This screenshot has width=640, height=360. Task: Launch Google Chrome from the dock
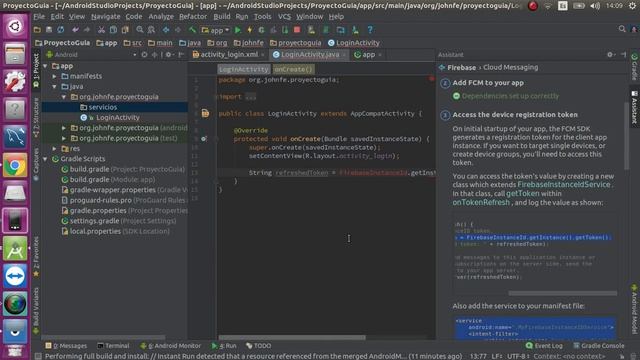click(15, 165)
